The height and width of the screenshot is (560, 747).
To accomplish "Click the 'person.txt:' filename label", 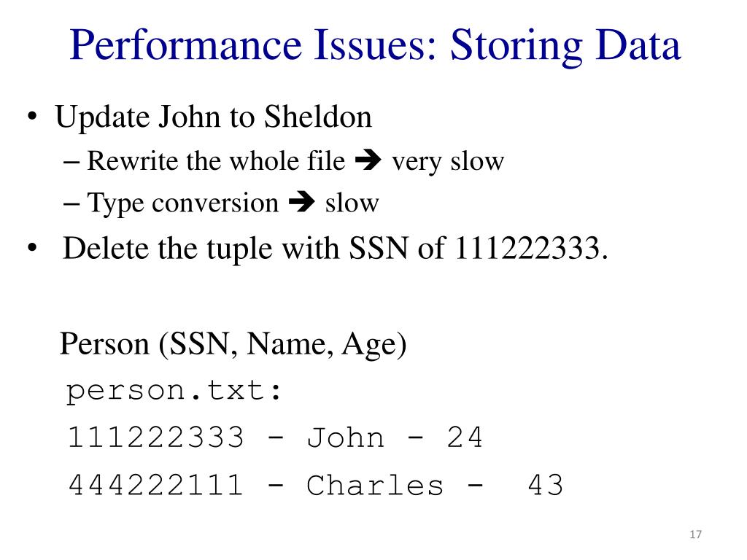I will [174, 392].
